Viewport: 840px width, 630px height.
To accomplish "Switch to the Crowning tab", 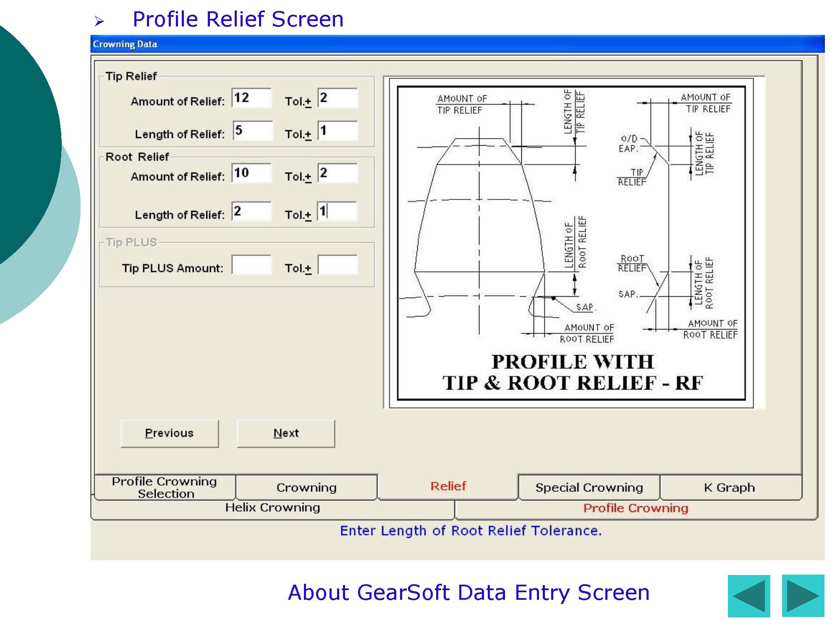I will tap(306, 487).
